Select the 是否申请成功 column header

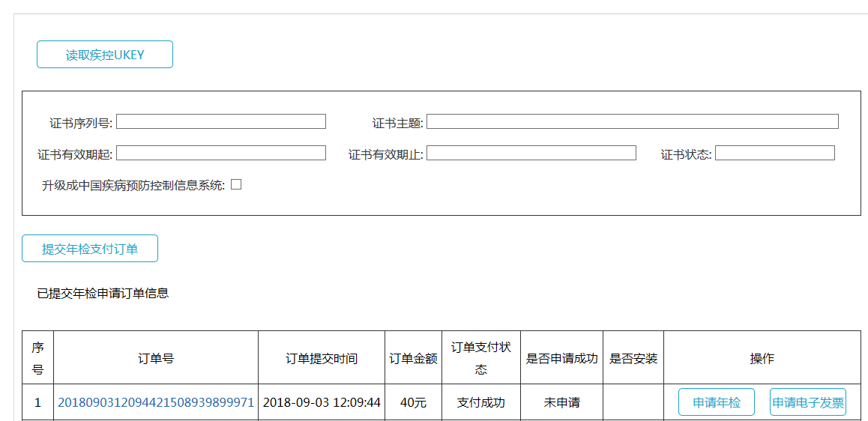click(x=561, y=358)
